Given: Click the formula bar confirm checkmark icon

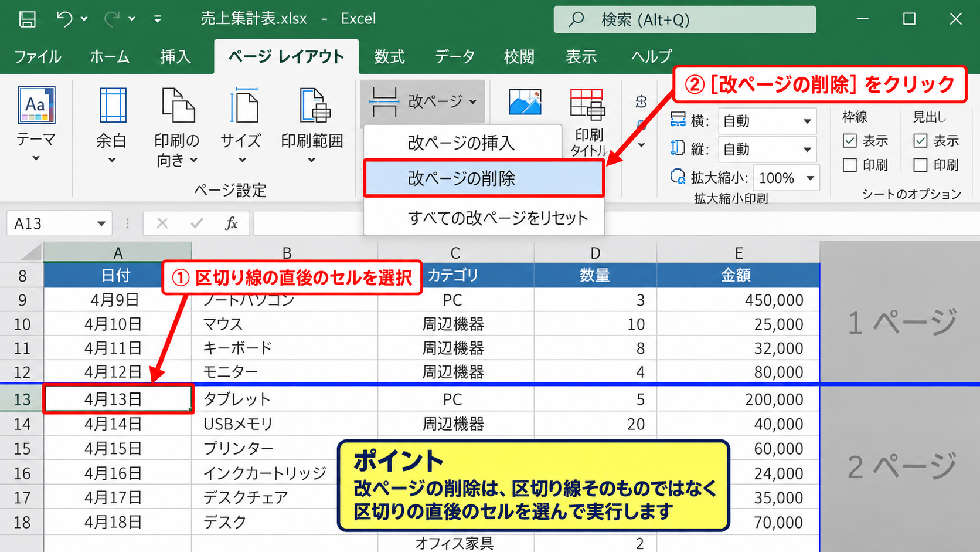Looking at the screenshot, I should [197, 223].
